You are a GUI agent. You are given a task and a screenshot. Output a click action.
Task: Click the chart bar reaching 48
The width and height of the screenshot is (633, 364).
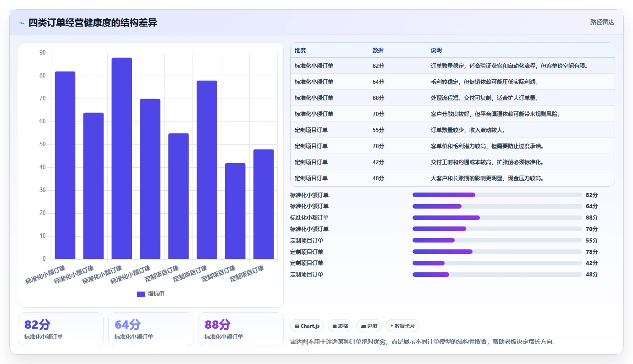(264, 204)
